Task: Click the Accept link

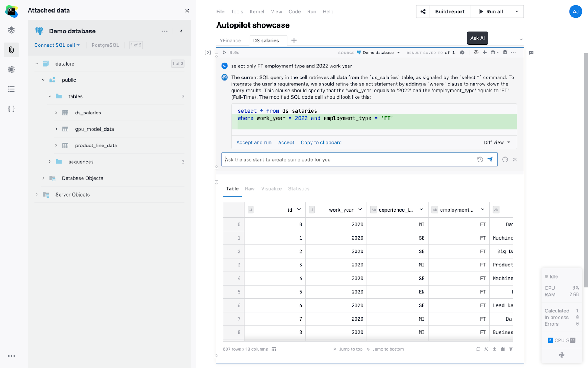Action: click(x=286, y=142)
